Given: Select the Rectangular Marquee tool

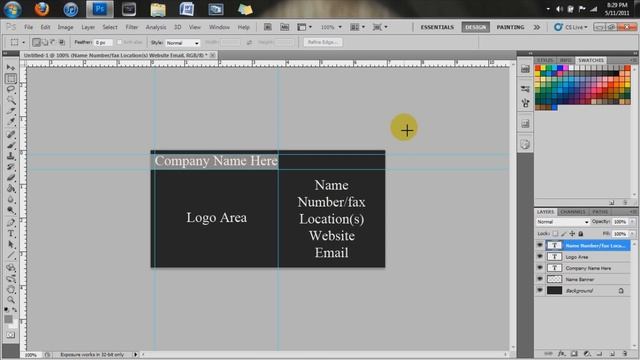Looking at the screenshot, I should pyautogui.click(x=11, y=78).
